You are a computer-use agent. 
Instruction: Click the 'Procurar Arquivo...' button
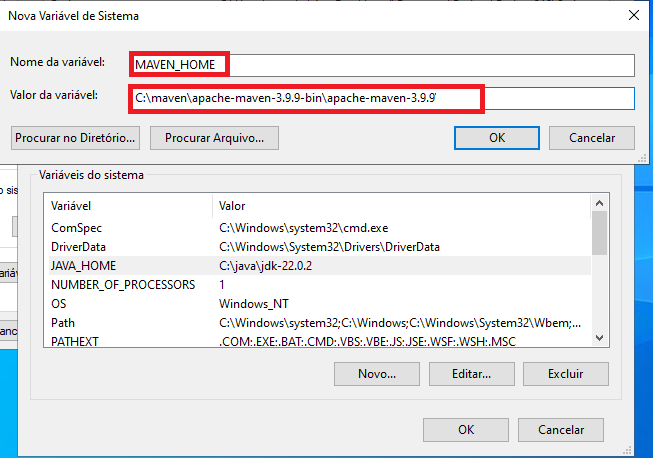pos(214,138)
